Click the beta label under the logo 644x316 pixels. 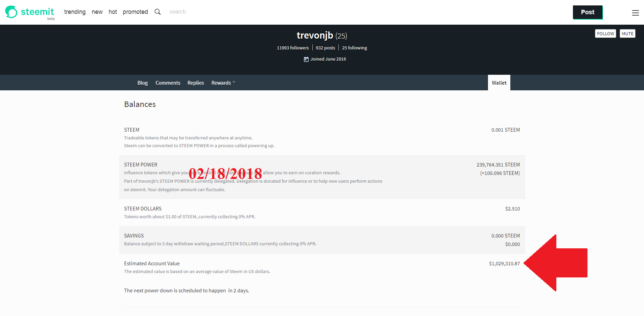pos(51,19)
